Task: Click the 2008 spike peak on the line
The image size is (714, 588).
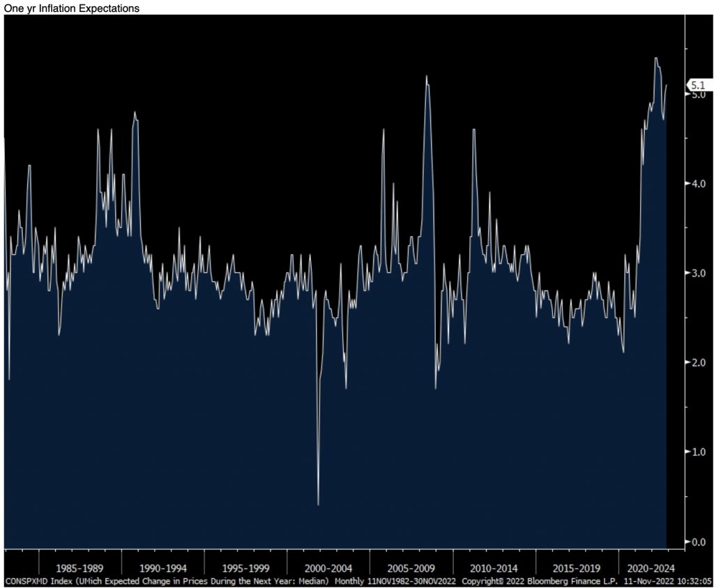Action: point(426,76)
